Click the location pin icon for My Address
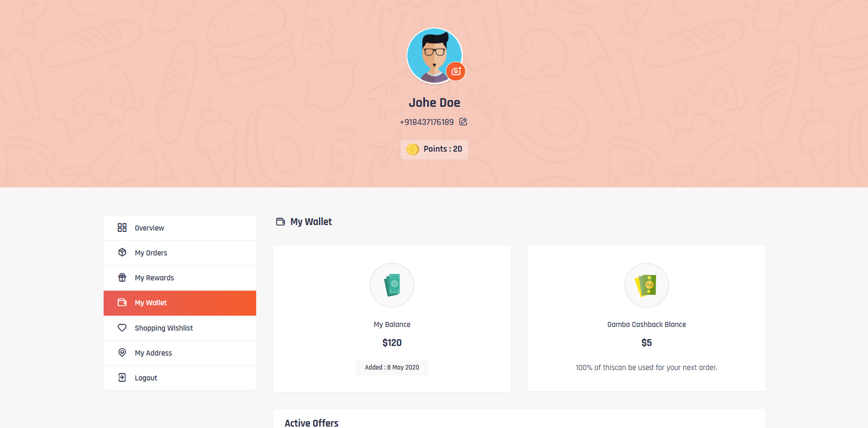The image size is (868, 428). 122,352
